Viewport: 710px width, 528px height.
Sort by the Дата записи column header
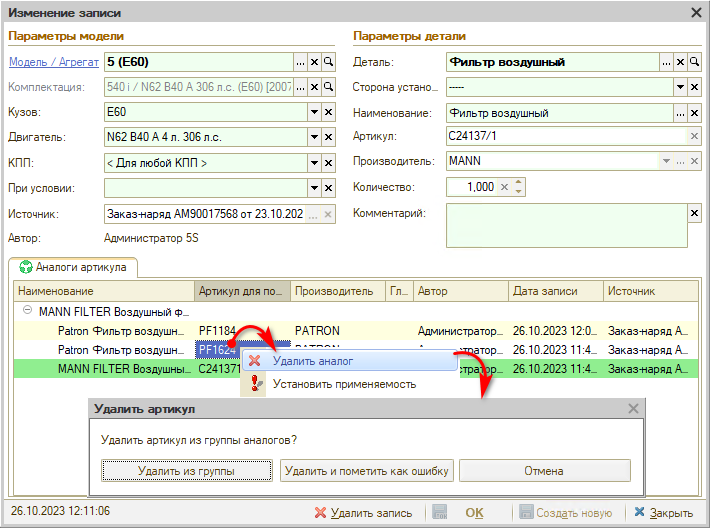(556, 291)
